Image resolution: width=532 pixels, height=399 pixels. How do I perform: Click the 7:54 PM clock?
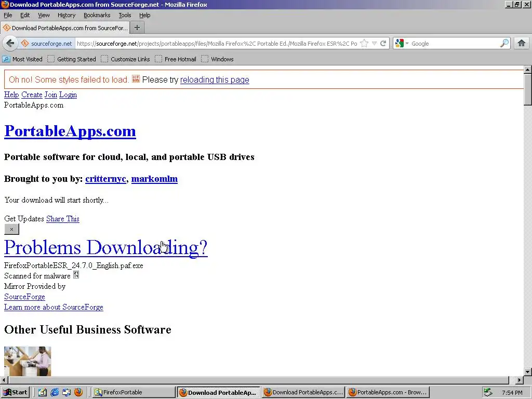pyautogui.click(x=512, y=393)
